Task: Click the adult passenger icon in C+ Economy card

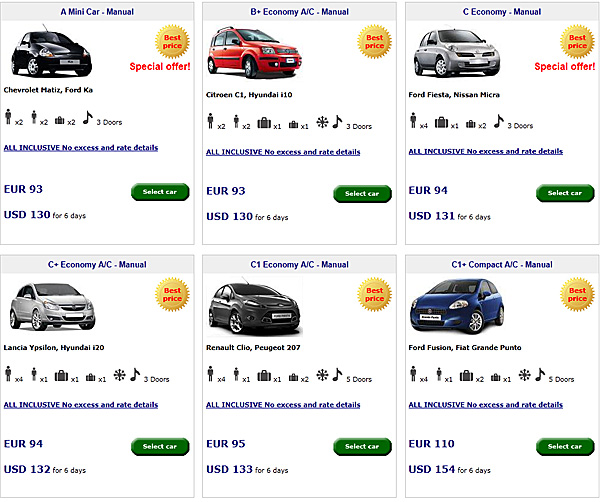Action: pos(9,376)
